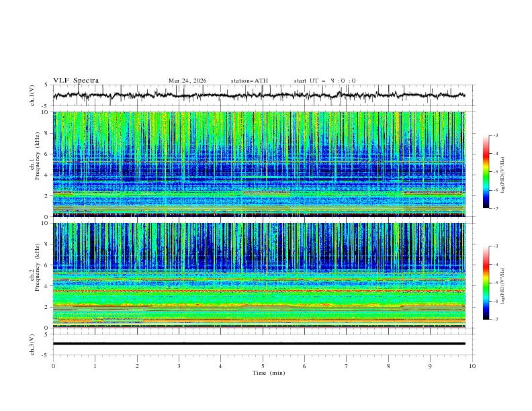
Task: Click the log(PSD) label beside ch.2 color bar
Action: [503, 285]
